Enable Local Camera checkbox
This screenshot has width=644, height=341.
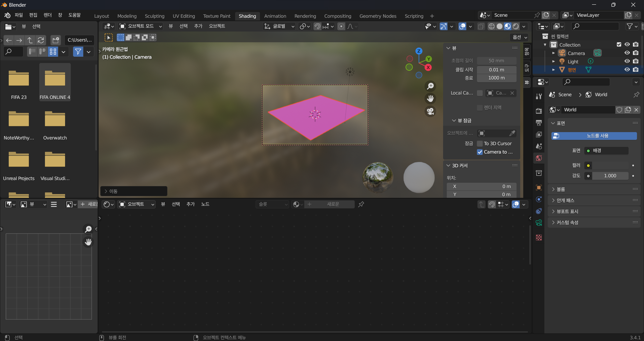tap(480, 93)
